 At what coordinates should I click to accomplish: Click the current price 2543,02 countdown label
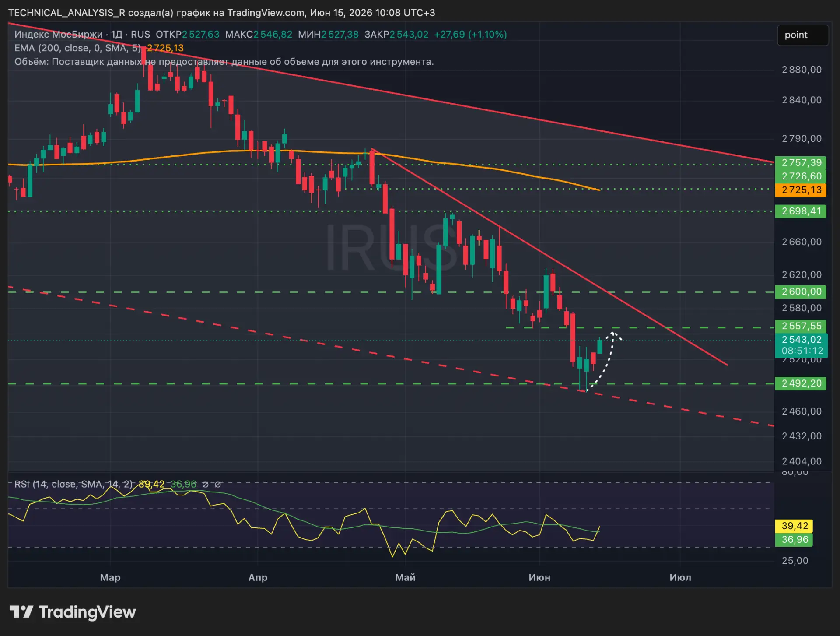coord(801,345)
